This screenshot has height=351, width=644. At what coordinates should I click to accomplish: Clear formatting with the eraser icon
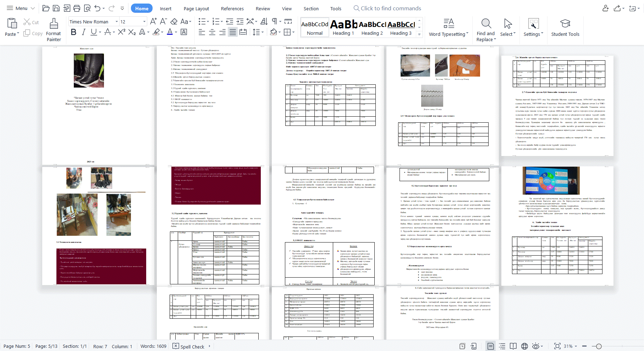pos(174,21)
